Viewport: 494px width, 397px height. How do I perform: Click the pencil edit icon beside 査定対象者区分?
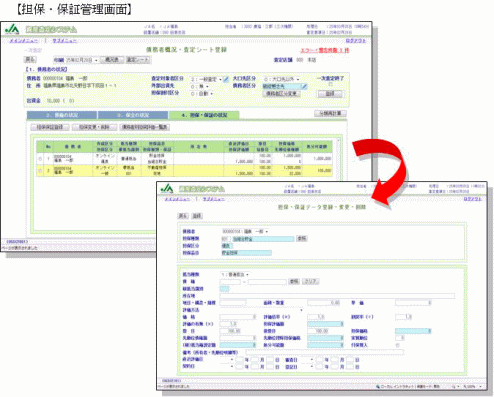pyautogui.click(x=226, y=79)
